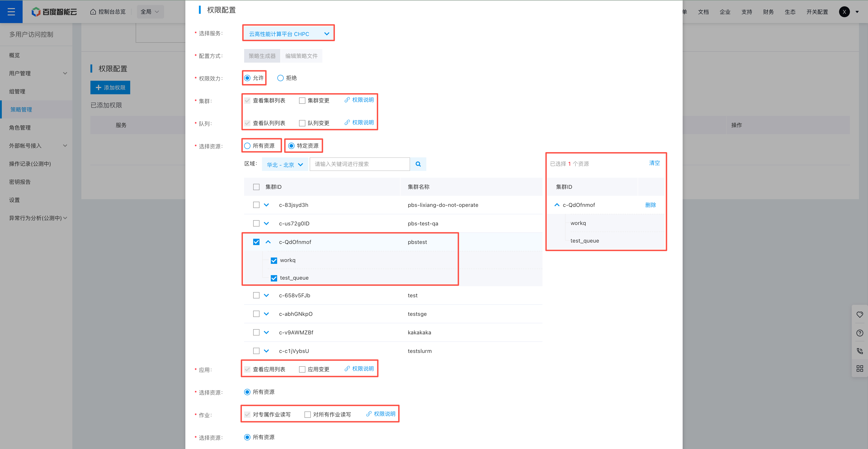The width and height of the screenshot is (868, 449).
Task: Uncheck the workq queue checkbox
Action: click(274, 261)
